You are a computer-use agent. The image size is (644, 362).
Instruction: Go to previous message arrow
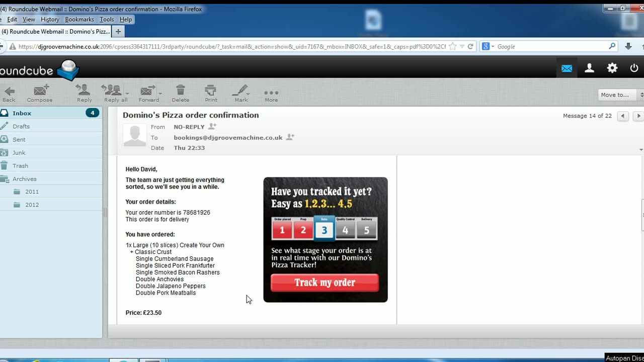point(623,116)
